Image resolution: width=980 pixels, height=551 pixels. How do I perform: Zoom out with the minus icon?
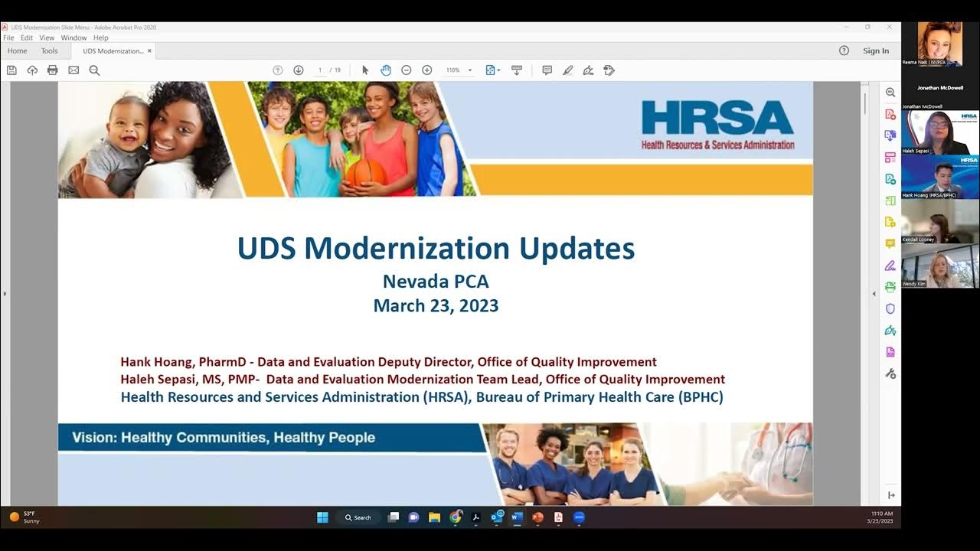[x=407, y=70]
